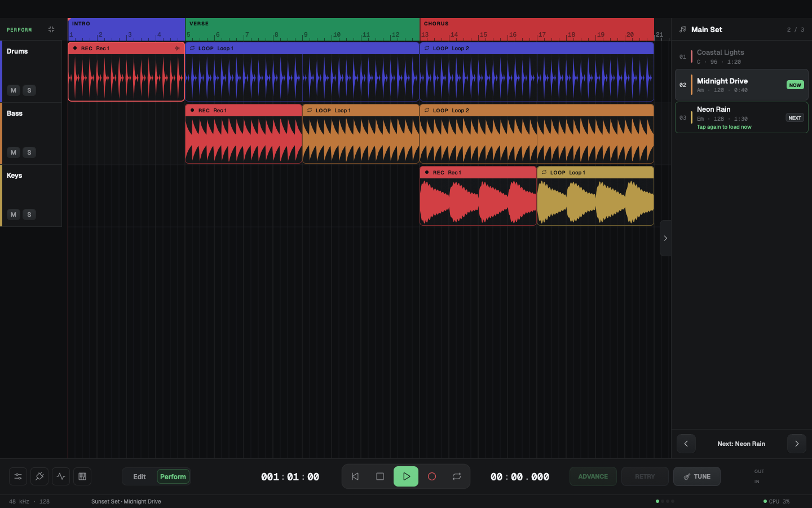812x508 pixels.
Task: Solo the Bass track
Action: [x=29, y=152]
